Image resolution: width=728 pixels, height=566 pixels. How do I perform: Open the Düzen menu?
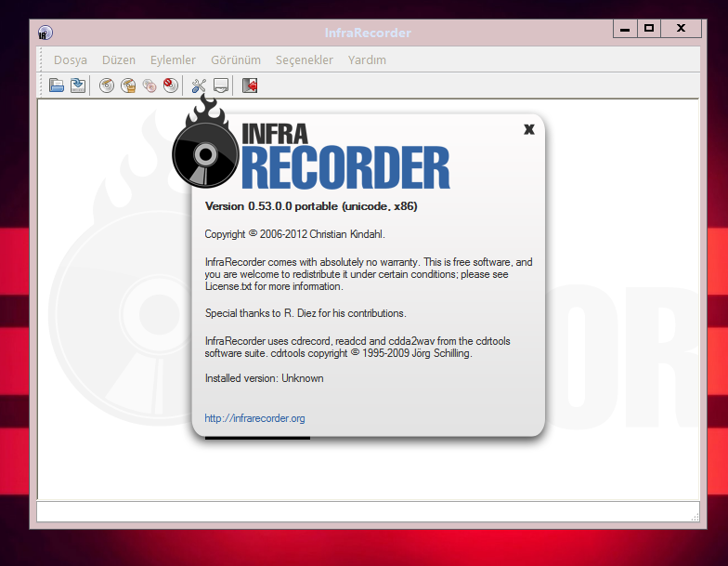[x=119, y=59]
